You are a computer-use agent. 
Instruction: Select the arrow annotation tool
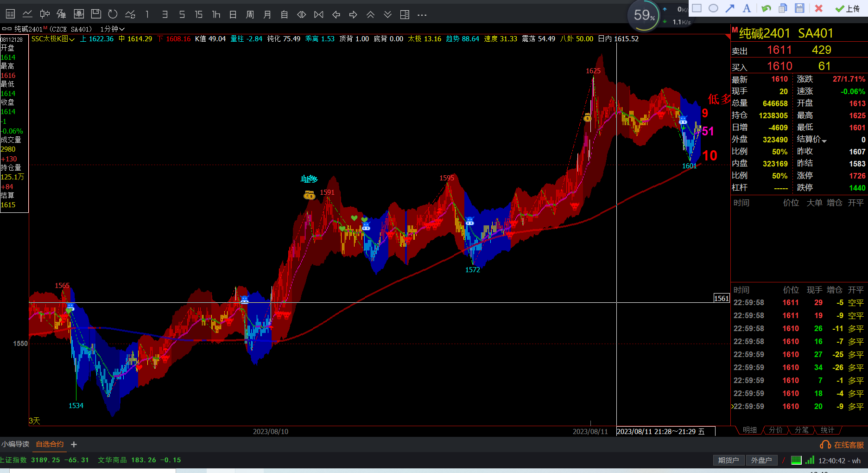730,8
